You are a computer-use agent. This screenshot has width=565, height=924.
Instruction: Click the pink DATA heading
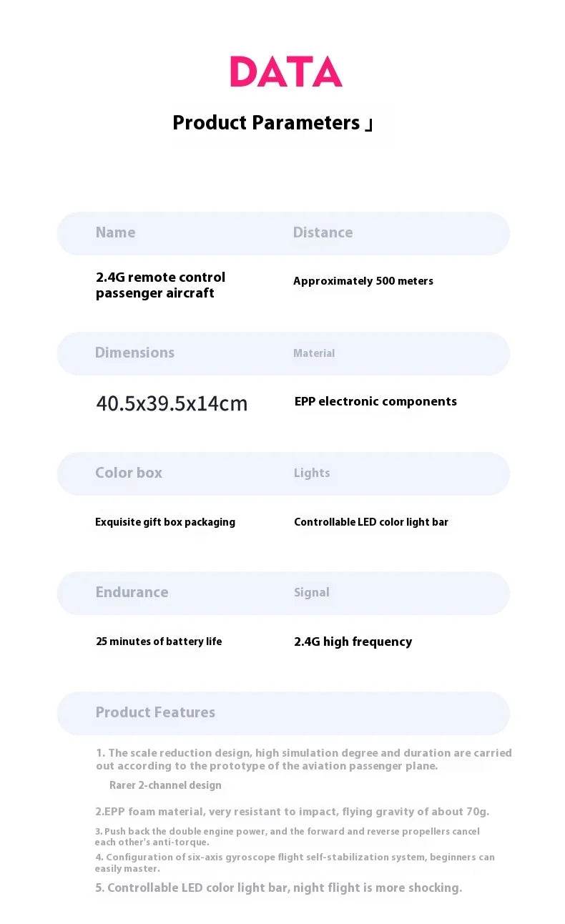tap(285, 72)
